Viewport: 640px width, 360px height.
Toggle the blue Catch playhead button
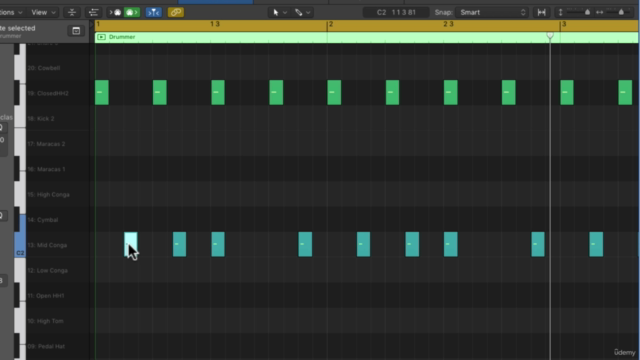[x=153, y=12]
